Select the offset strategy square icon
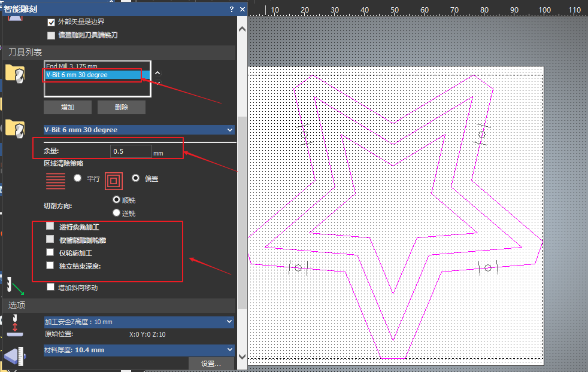This screenshot has width=588, height=372. [114, 181]
